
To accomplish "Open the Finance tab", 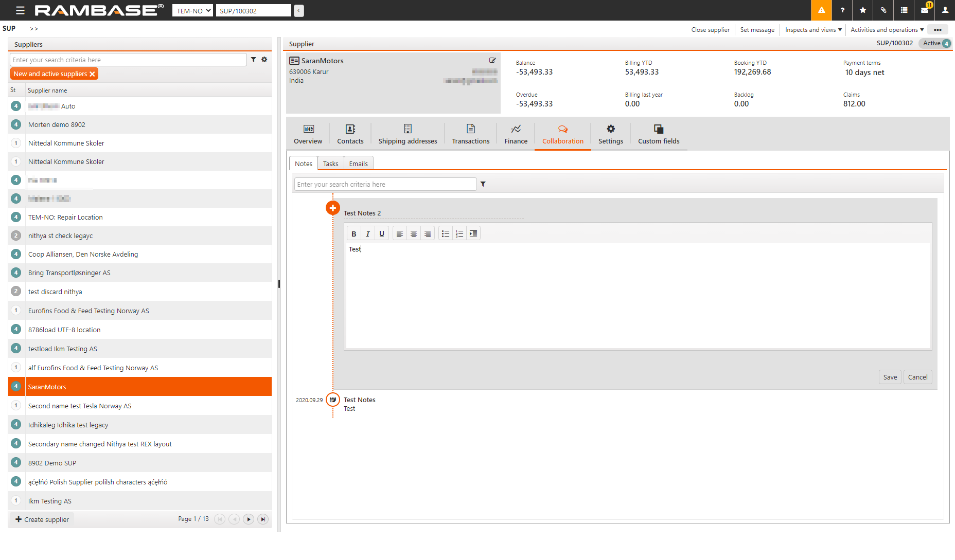I will click(516, 134).
